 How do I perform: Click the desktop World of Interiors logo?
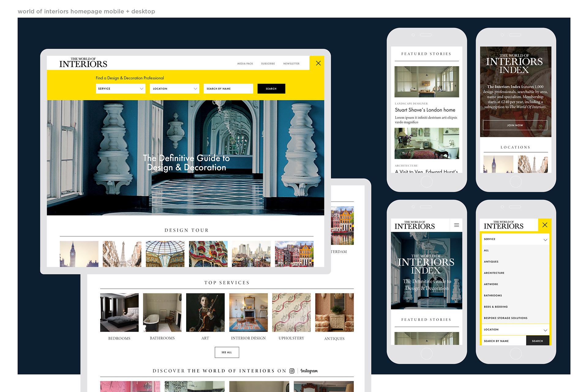83,62
